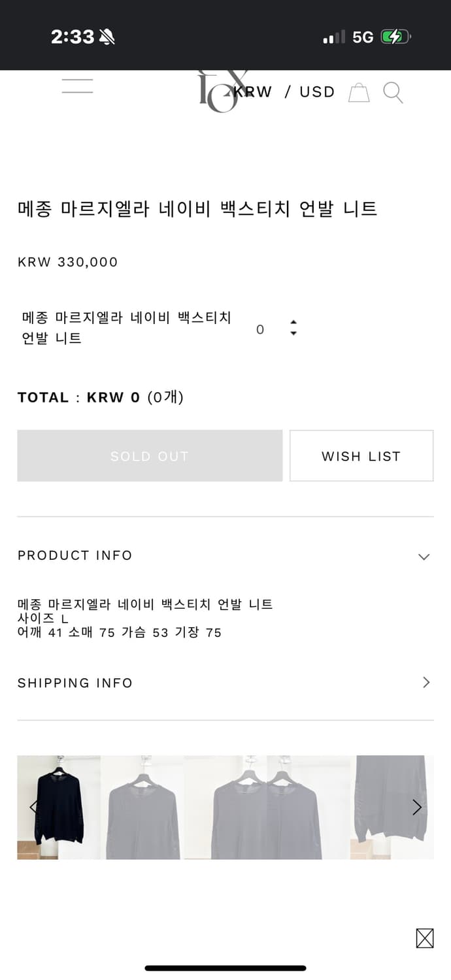The image size is (451, 980).
Task: Switch currency to KRW
Action: [254, 92]
